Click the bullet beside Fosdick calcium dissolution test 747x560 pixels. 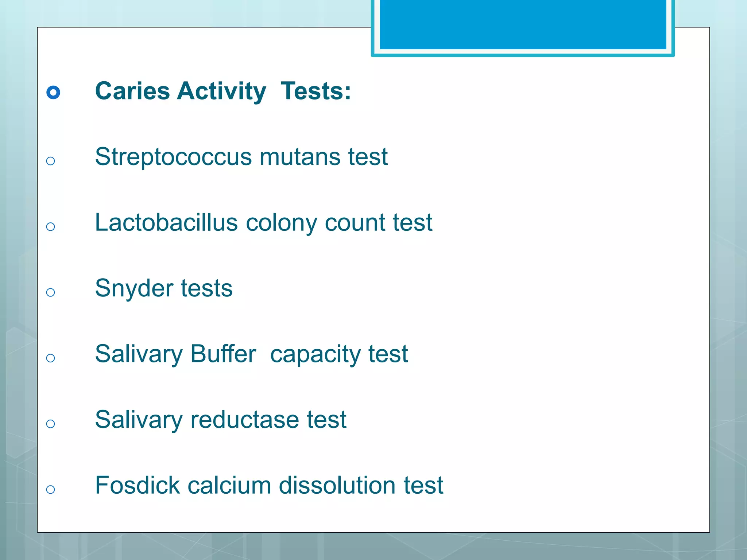51,489
